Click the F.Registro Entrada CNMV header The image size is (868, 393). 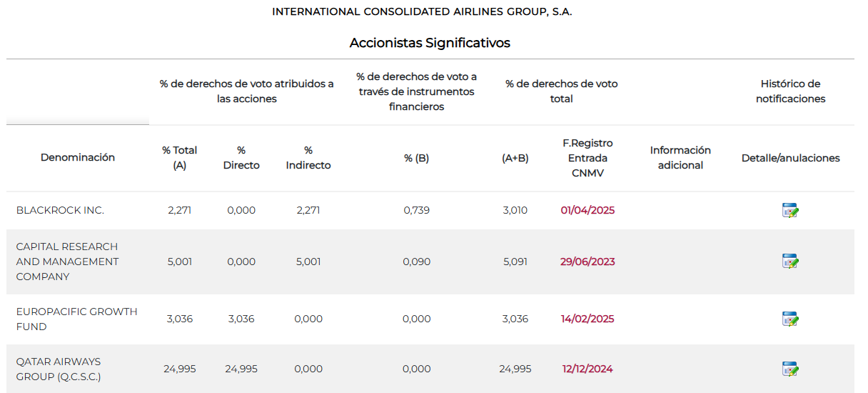point(587,158)
